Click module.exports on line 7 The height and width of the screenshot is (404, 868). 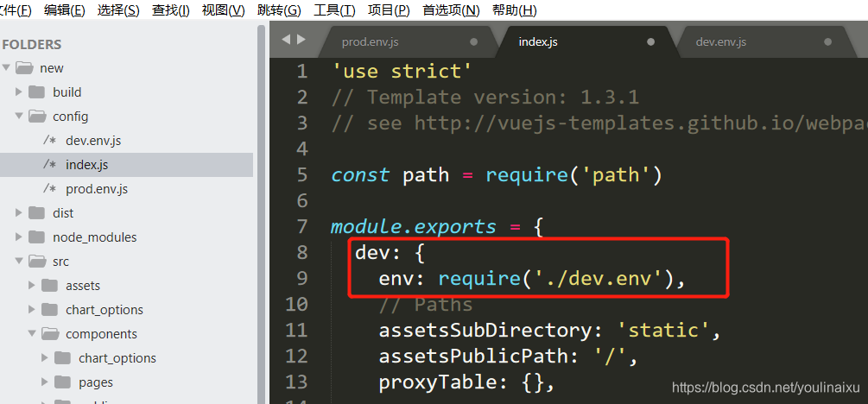coord(414,227)
